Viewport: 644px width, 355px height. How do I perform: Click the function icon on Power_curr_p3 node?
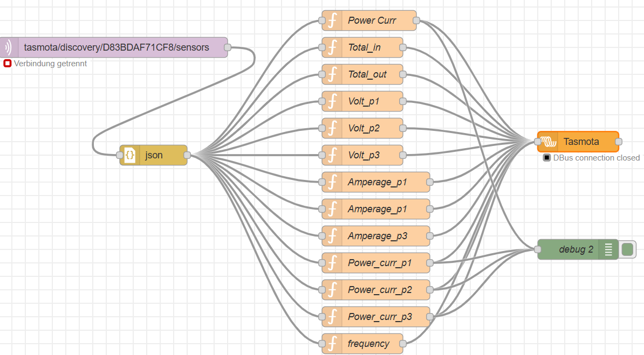332,317
